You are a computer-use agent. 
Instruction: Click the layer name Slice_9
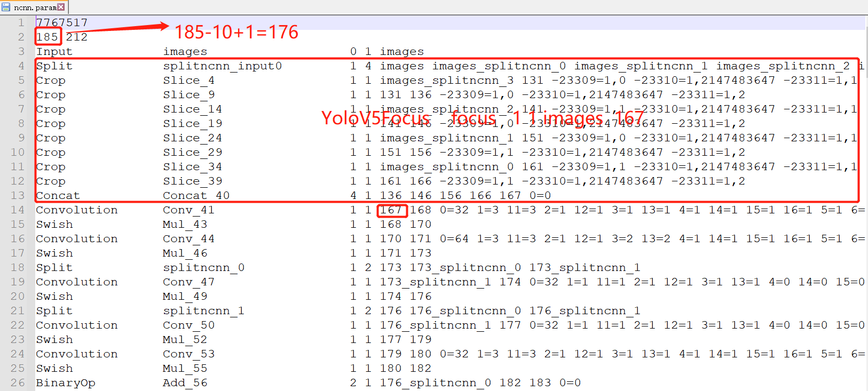189,94
